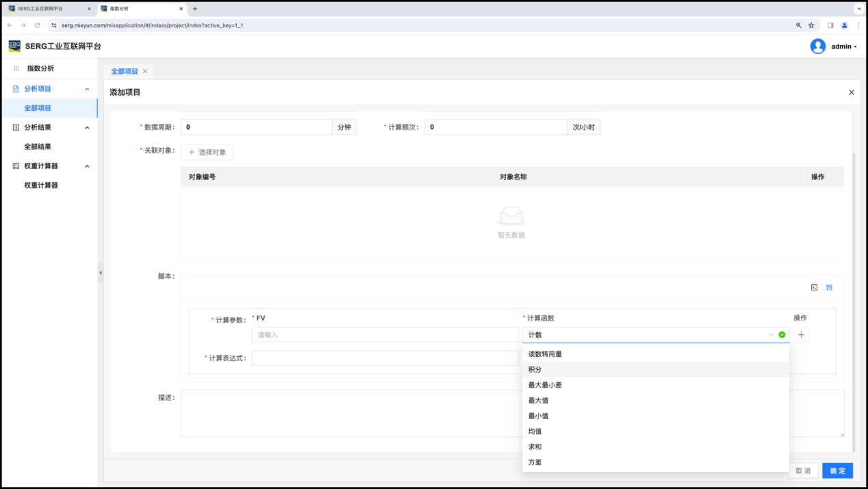Viewport: 868px width, 489px height.
Task: Collapse the 分析结果 sidebar section
Action: click(x=87, y=127)
